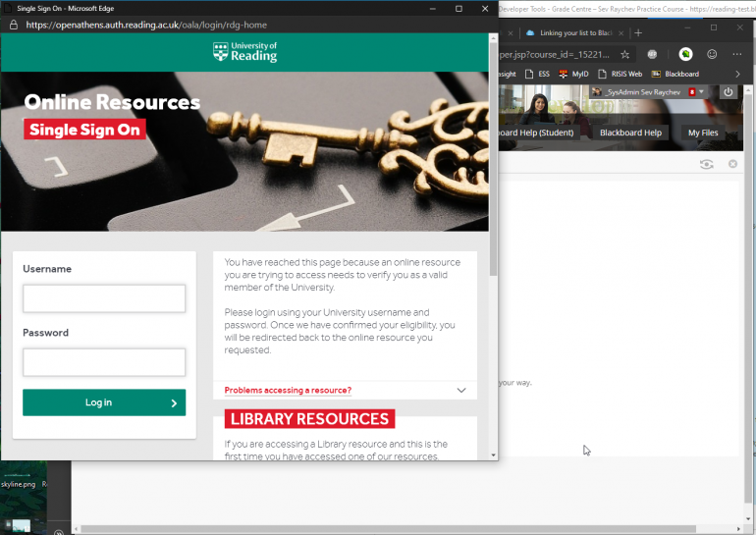Open the My Files tab
Screen dimensions: 756x535
point(703,133)
